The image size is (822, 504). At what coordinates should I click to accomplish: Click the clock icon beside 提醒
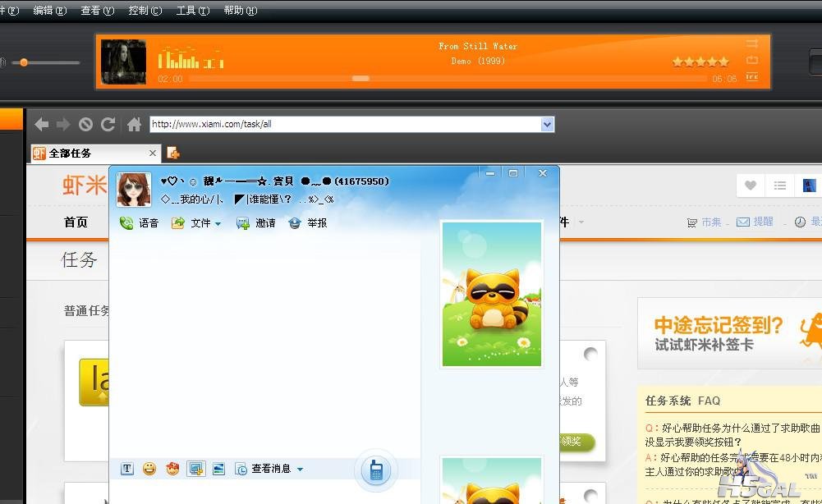point(800,222)
